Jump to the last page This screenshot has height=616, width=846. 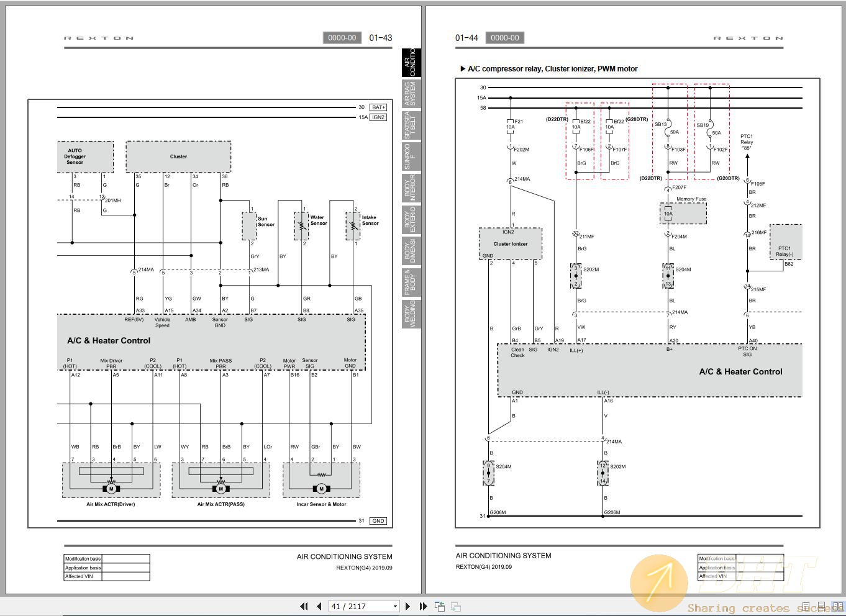pos(423,606)
